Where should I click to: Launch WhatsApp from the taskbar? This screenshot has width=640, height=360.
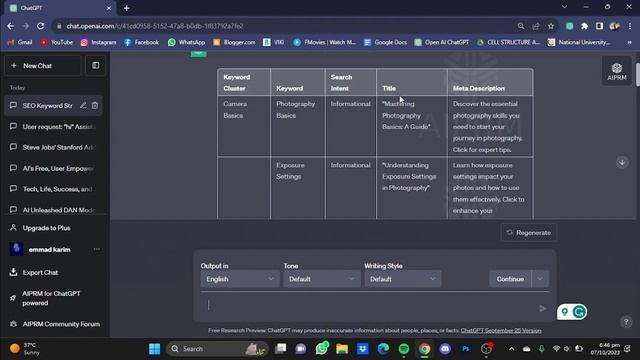[322, 349]
